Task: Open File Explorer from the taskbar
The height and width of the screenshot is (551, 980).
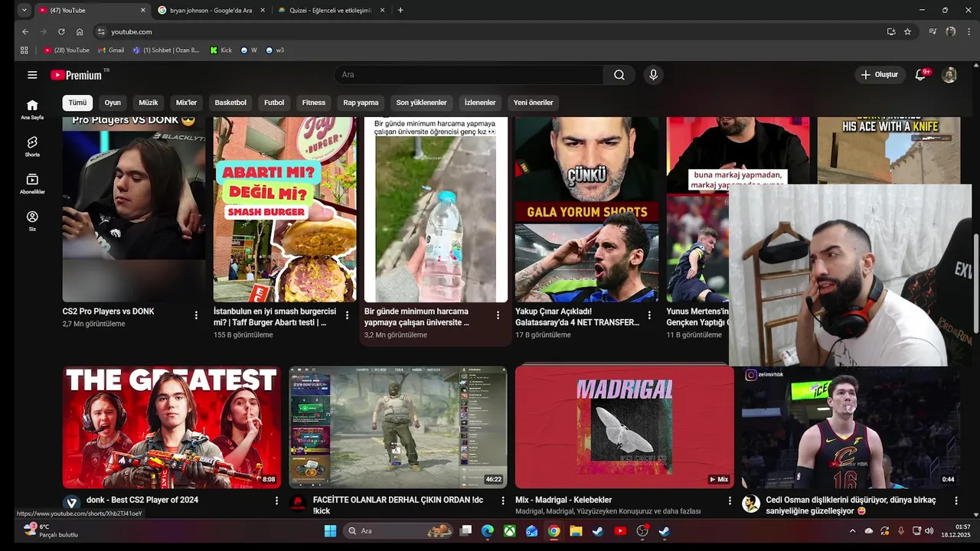Action: point(576,531)
